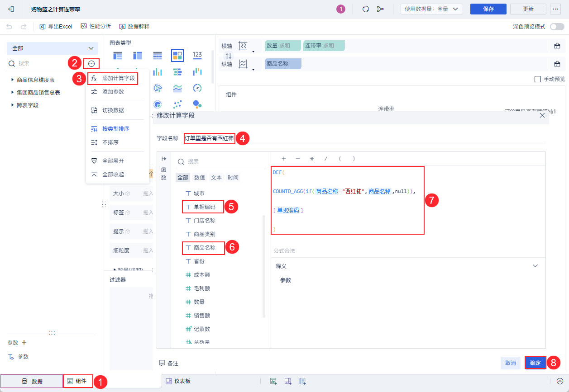Select 按类型排序 menu entry
569x392 pixels.
pos(117,129)
